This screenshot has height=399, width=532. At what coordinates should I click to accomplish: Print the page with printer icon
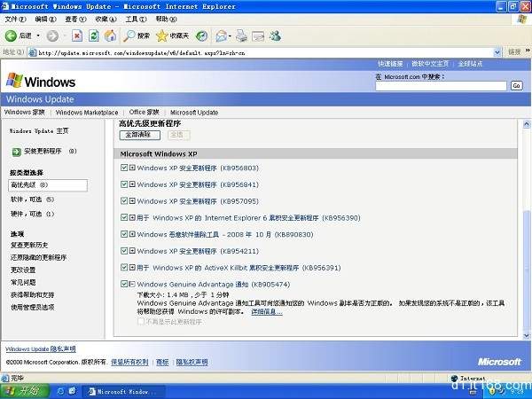[241, 35]
